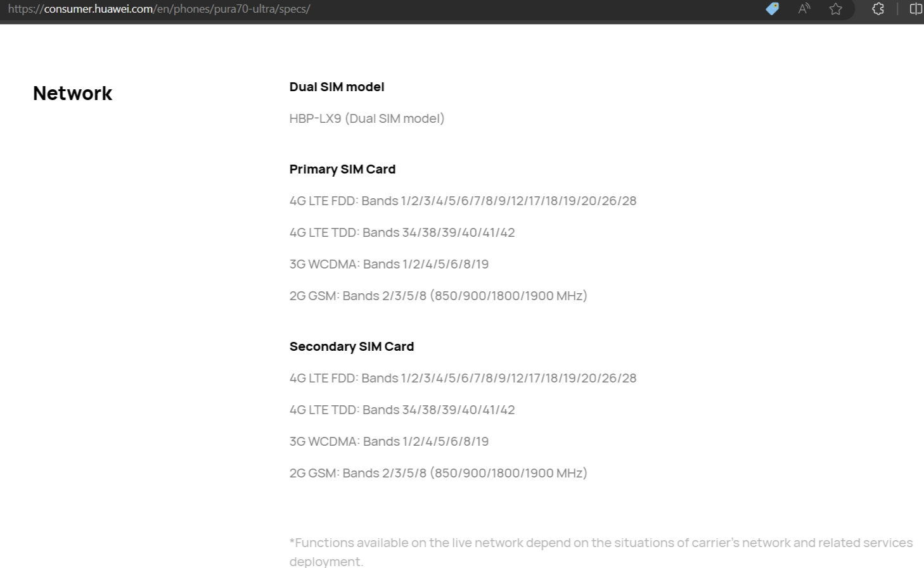Click Primary SIM 2G GSM bands line
This screenshot has height=568, width=924.
(x=438, y=296)
